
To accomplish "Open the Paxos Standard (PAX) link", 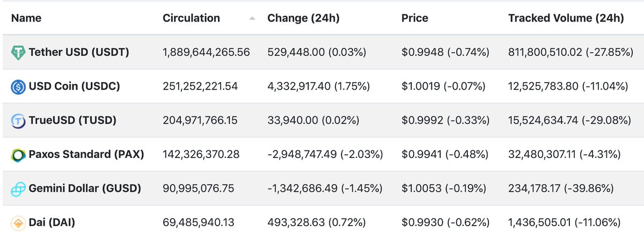I will 86,155.
